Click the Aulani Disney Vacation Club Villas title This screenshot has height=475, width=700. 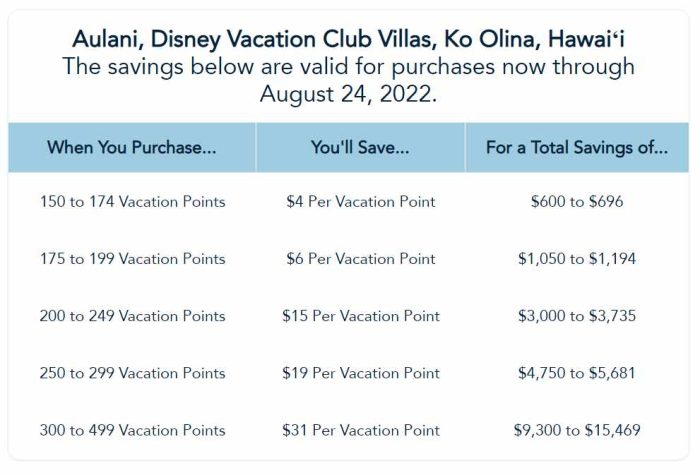tap(348, 40)
